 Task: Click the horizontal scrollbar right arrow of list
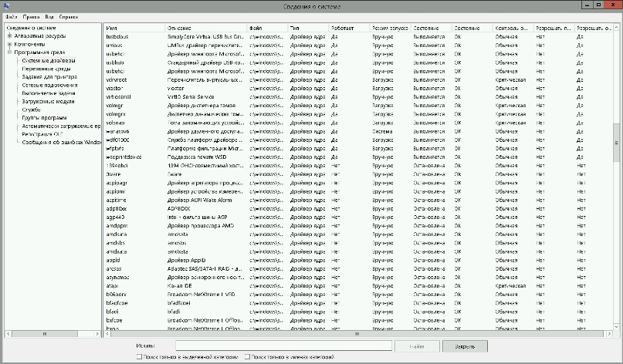point(610,334)
